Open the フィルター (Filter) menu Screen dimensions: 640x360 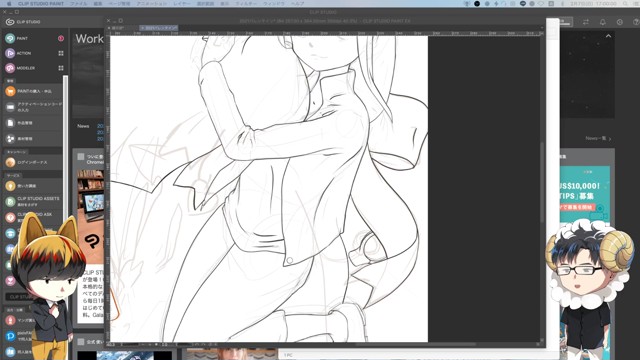click(x=246, y=3)
